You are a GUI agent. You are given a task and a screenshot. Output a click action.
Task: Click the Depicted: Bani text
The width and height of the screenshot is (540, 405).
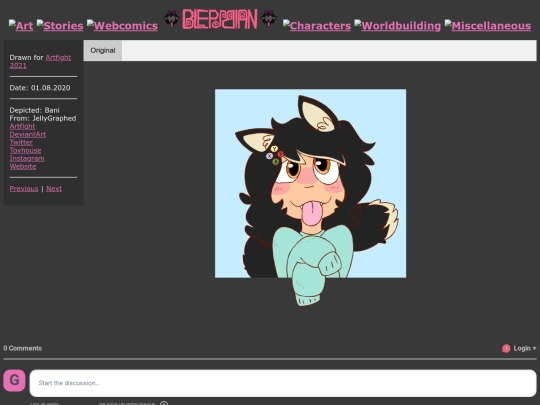click(x=34, y=110)
